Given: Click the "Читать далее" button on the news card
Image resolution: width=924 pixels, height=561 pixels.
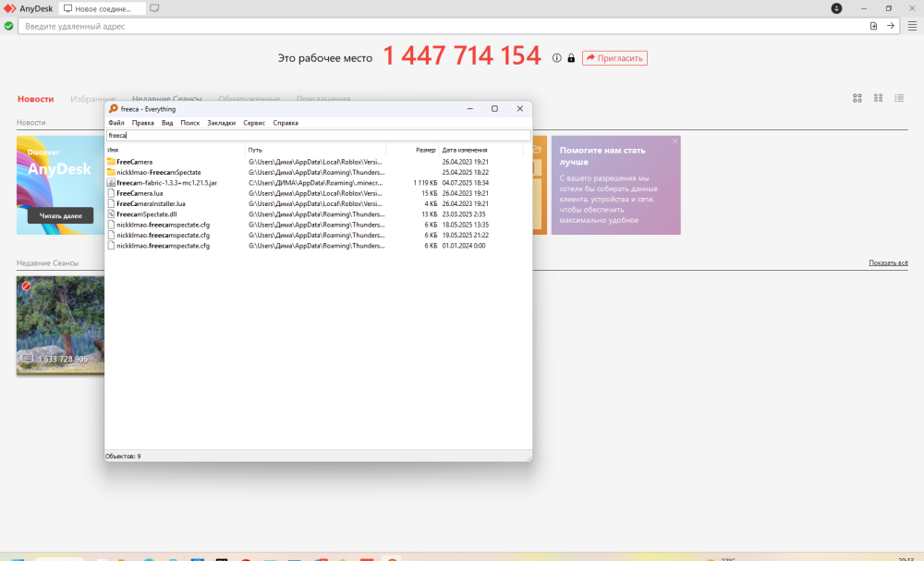Looking at the screenshot, I should tap(60, 215).
